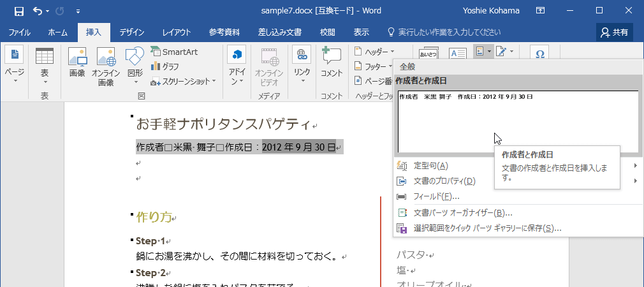644x287 pixels.
Task: Click the 共有 share button
Action: click(x=615, y=33)
